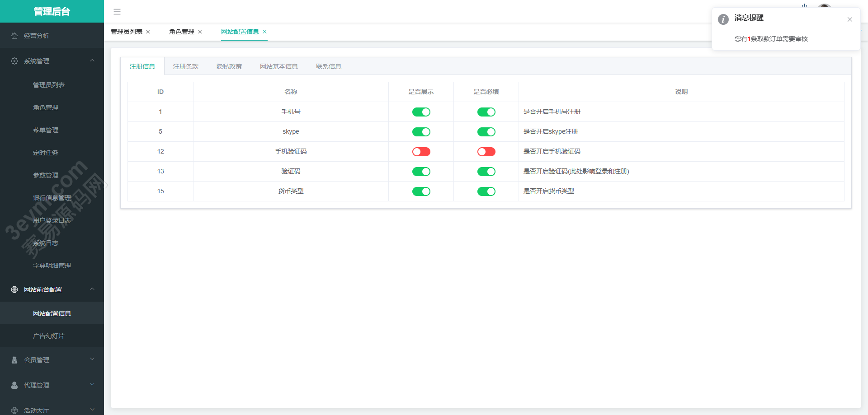This screenshot has height=415, width=868.
Task: Switch to the 隐私政策 tab
Action: [x=229, y=66]
